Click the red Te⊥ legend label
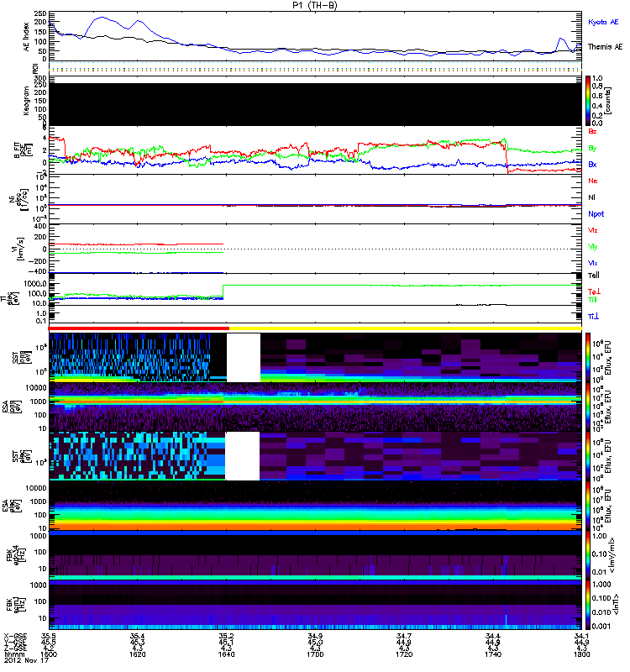Viewport: 630px width, 672px height. [594, 291]
